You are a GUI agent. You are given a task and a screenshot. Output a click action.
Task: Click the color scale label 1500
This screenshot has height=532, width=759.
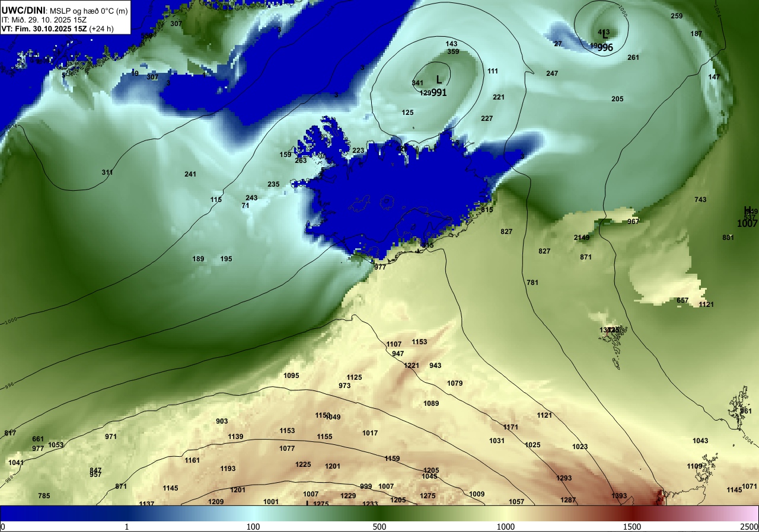pos(632,527)
